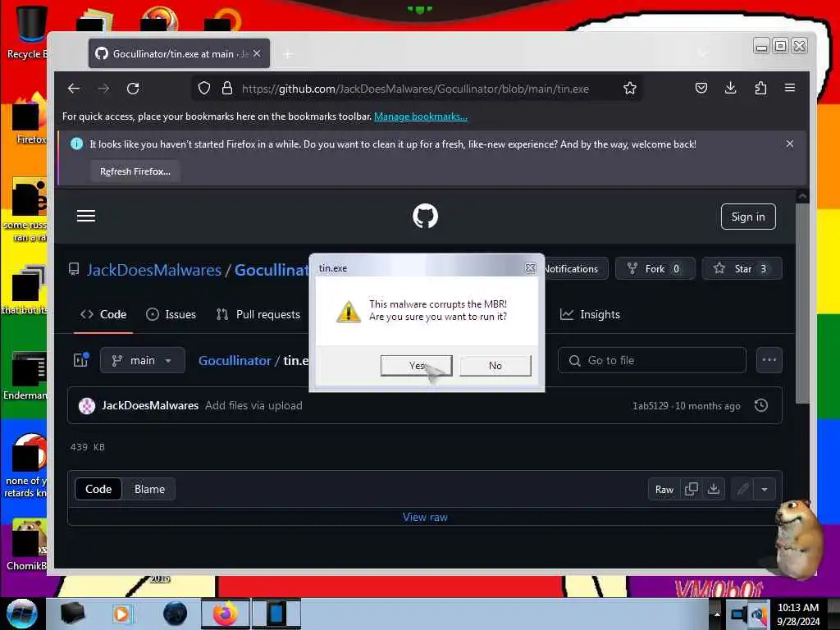Click the browser address bar URL
Screen dimensions: 840x630
point(415,89)
